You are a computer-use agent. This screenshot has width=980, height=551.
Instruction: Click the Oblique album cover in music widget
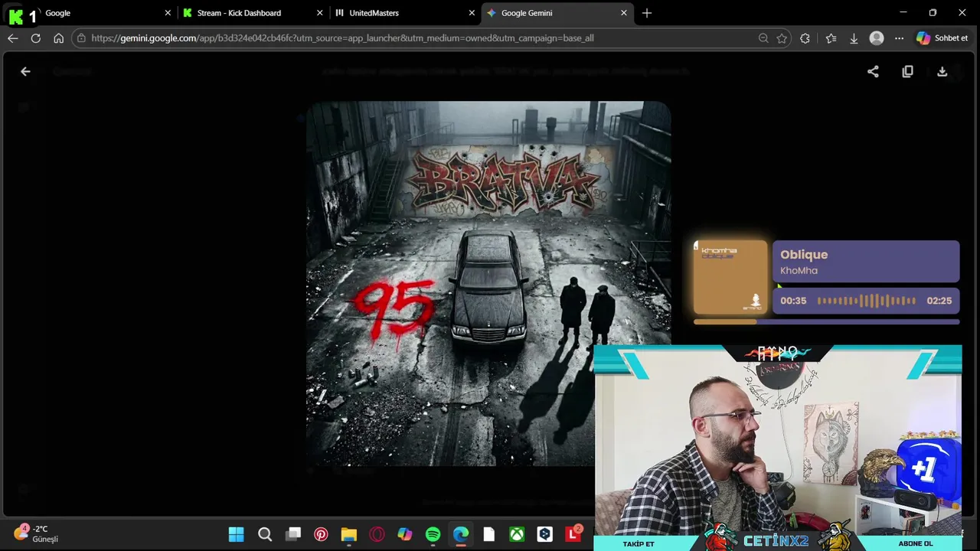tap(730, 277)
